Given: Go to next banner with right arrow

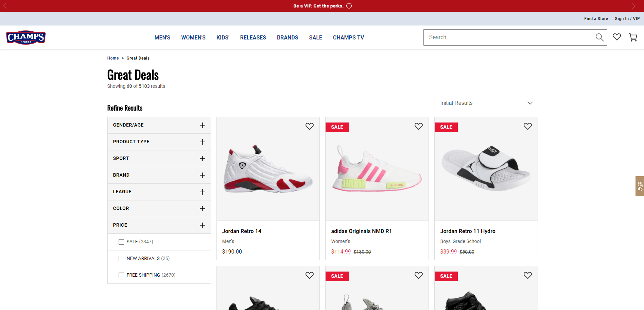Looking at the screenshot, I should click(633, 6).
